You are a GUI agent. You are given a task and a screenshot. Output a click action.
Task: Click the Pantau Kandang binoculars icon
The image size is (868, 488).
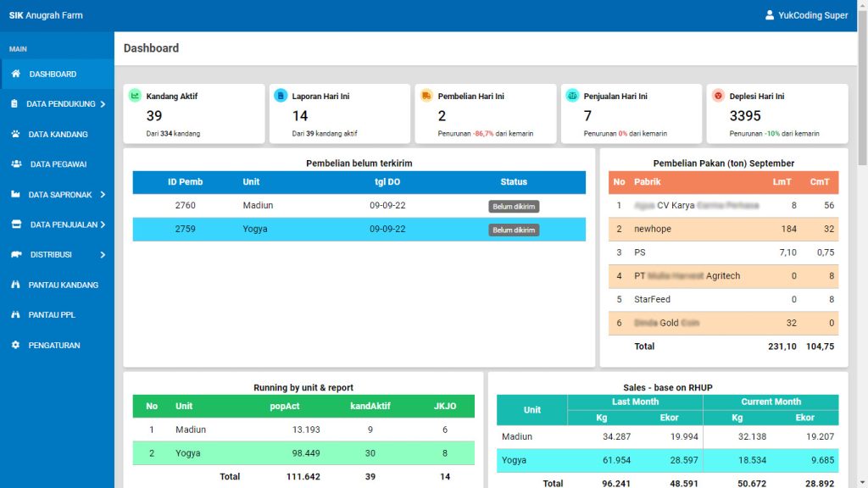pos(15,286)
